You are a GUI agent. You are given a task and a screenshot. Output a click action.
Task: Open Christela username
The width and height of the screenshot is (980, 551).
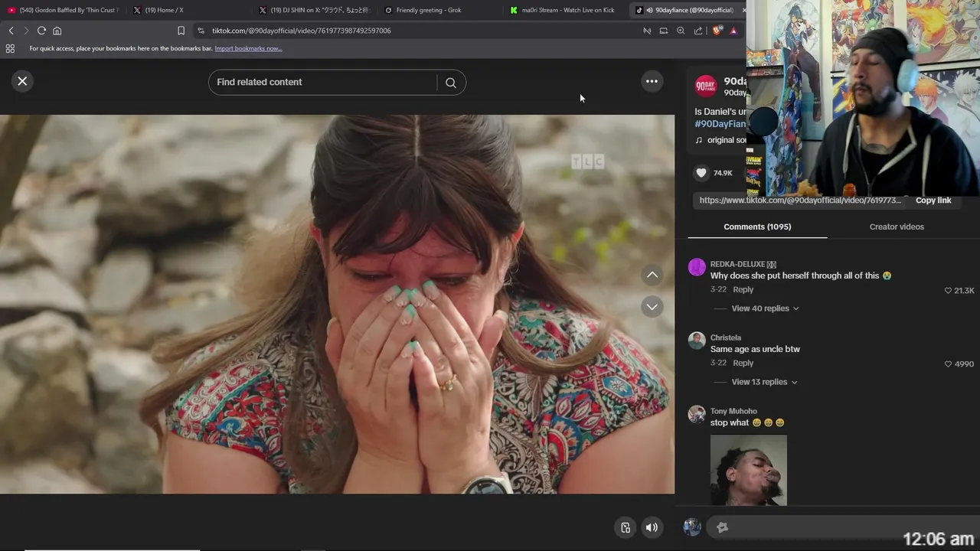click(x=725, y=337)
